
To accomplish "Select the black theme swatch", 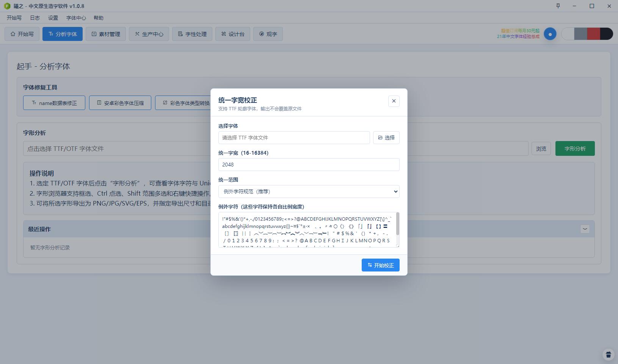I will (x=607, y=34).
